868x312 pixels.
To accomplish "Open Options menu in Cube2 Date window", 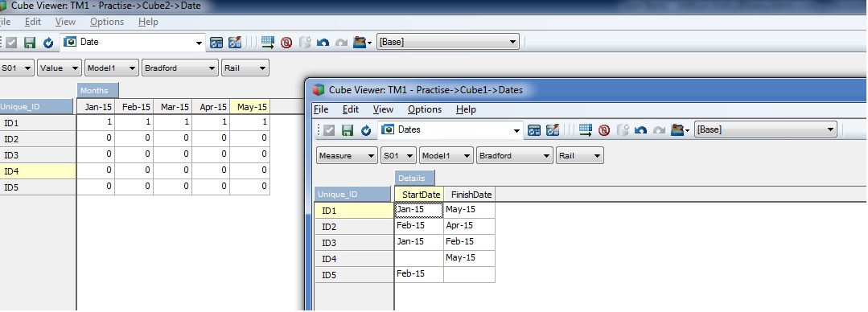I will 107,22.
